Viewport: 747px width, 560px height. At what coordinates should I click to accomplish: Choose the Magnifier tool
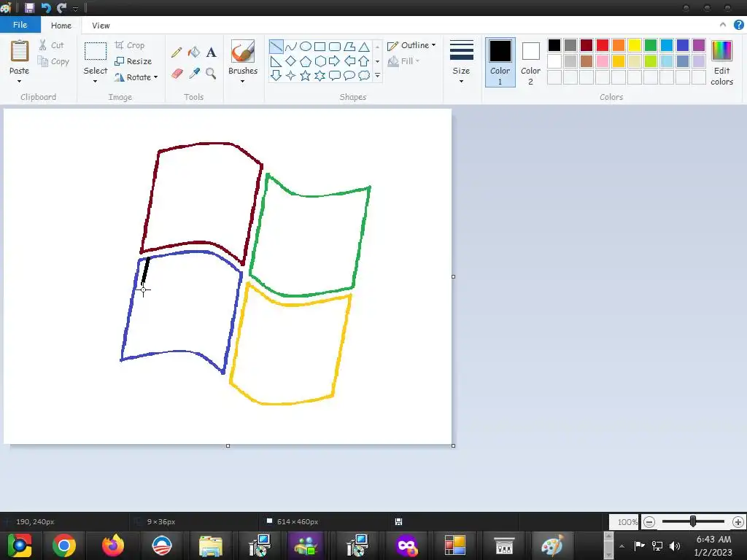pos(211,73)
